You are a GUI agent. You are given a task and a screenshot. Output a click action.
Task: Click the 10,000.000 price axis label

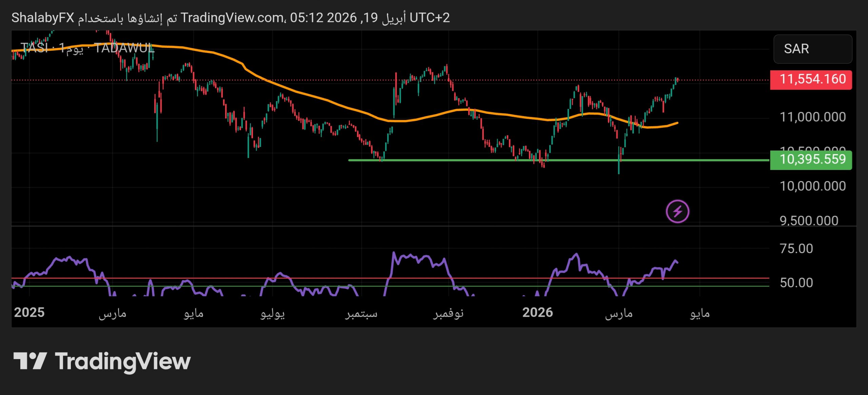[812, 186]
